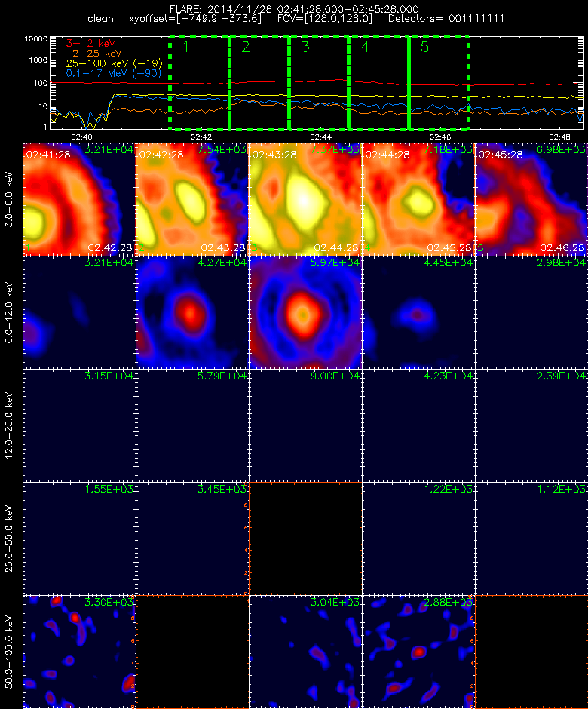The image size is (588, 709).
Task: Select the 3.0-6.0 keV image starting 02:41:28
Action: tap(79, 199)
